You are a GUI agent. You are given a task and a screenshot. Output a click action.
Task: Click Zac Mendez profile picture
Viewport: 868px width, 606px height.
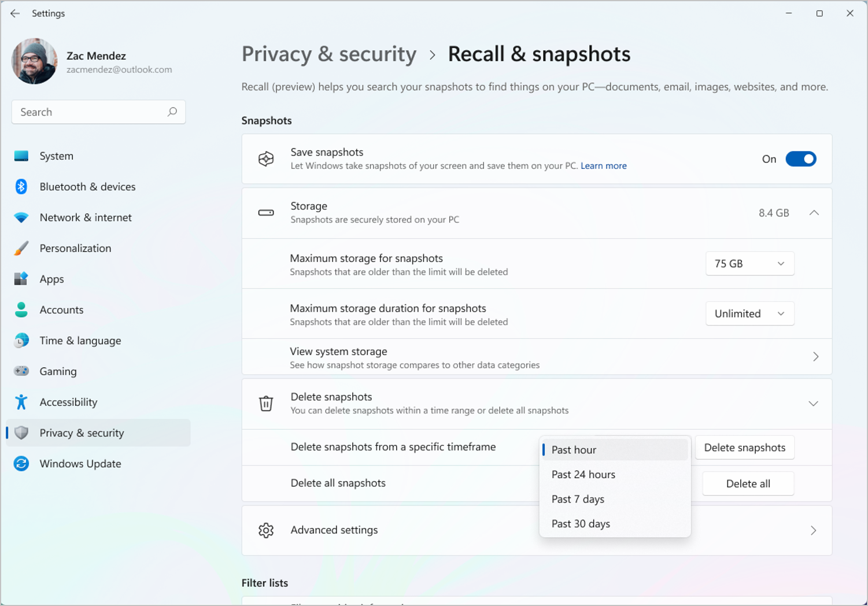click(x=34, y=61)
